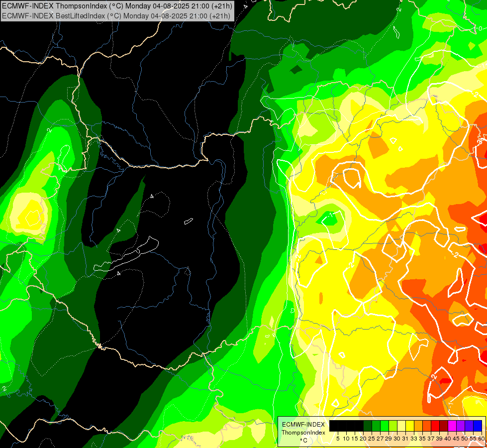This screenshot has height=448, width=487.
Task: Click the bright red 37–39 legend swatch
Action: pyautogui.click(x=435, y=426)
